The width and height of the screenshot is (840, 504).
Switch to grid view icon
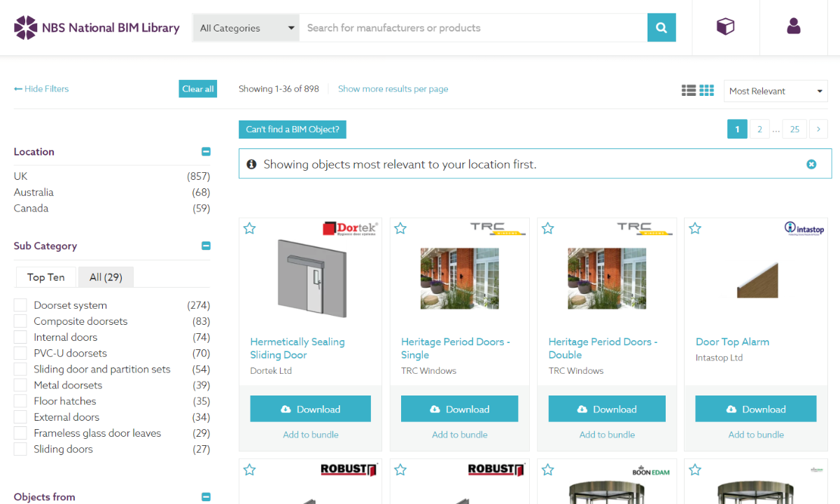pyautogui.click(x=707, y=90)
